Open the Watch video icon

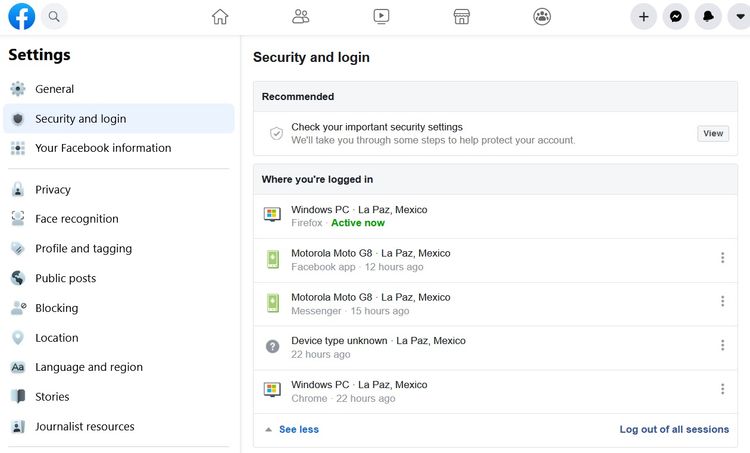(x=381, y=17)
